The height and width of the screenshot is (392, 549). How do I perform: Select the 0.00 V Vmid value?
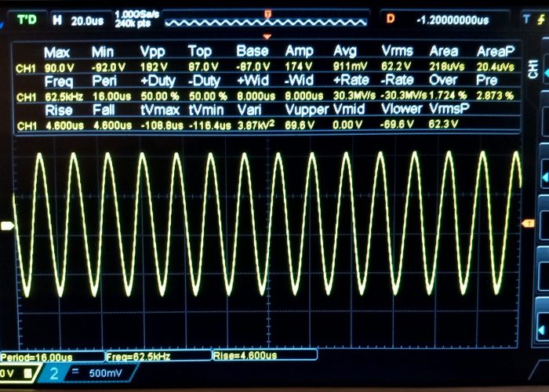coord(347,125)
